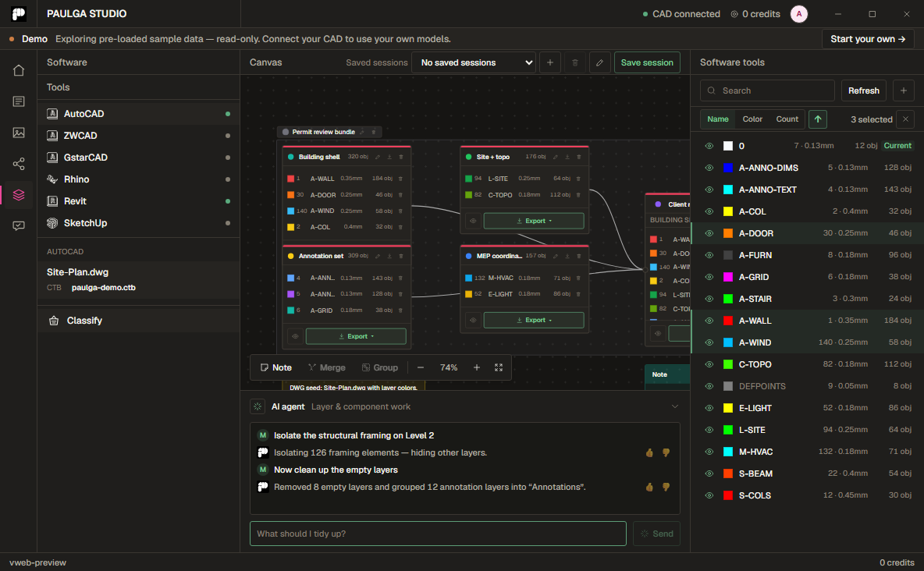Image resolution: width=924 pixels, height=571 pixels.
Task: Open the saved sessions dropdown
Action: tap(474, 62)
